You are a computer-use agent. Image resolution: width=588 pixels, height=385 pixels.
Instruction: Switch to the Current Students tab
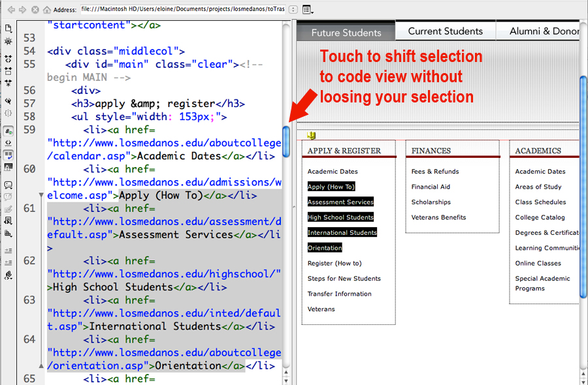click(445, 31)
